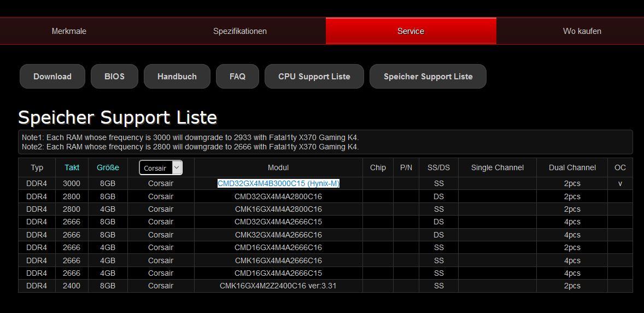Click DS in the CMD32GX4M4A2800C16 row
Screen dimensions: 644x313
438,196
